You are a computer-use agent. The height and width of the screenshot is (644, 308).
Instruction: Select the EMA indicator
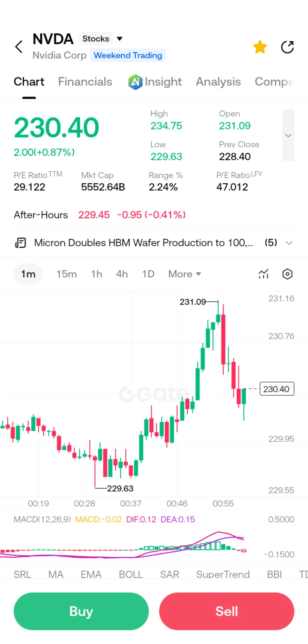[91, 574]
